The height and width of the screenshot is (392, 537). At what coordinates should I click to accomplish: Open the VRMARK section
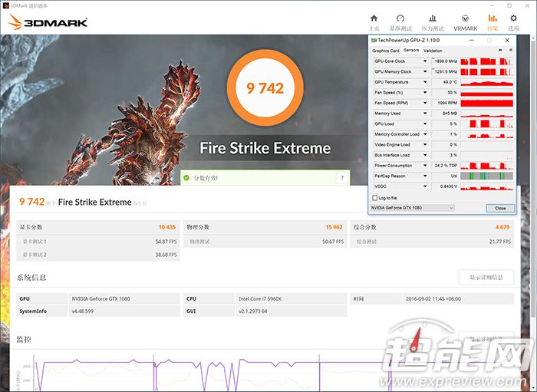tap(465, 22)
